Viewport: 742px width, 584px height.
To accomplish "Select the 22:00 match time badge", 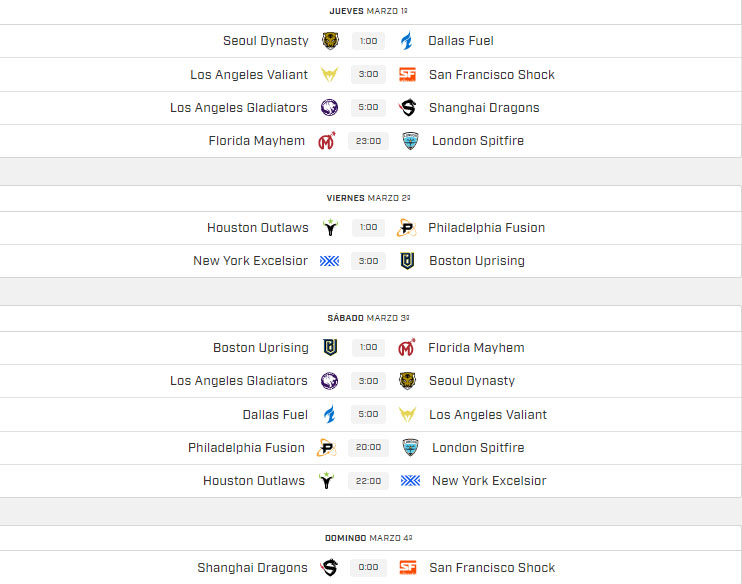I will pos(368,481).
